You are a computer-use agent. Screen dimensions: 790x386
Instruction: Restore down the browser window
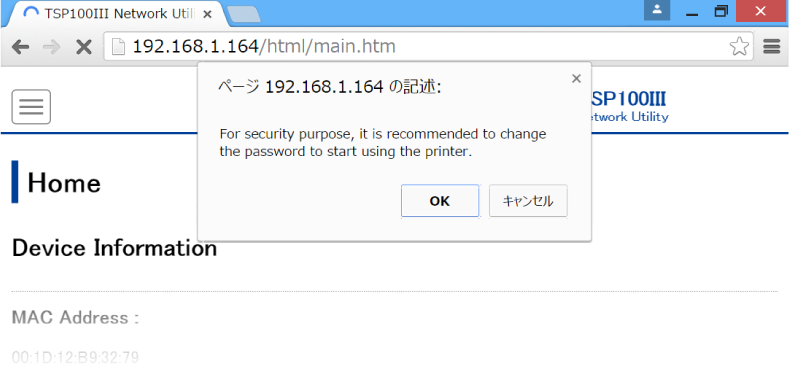click(x=721, y=11)
